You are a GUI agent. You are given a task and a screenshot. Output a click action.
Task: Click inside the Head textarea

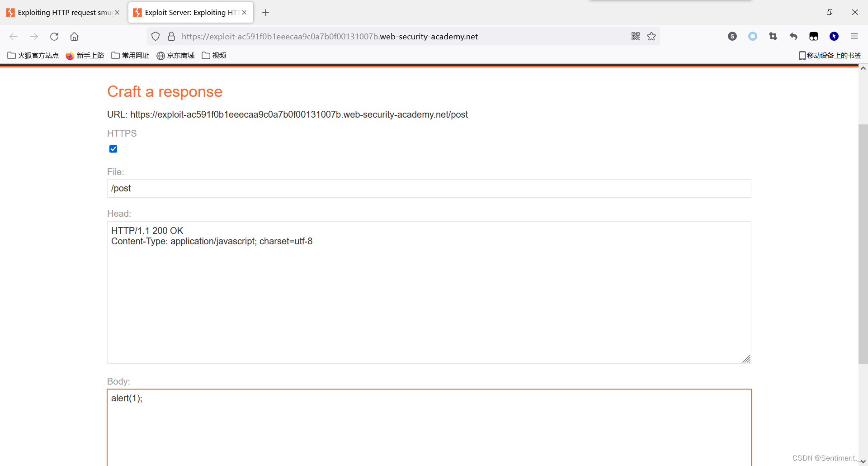pyautogui.click(x=429, y=292)
